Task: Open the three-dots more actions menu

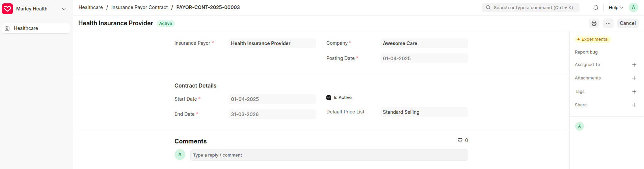Action: (608, 23)
